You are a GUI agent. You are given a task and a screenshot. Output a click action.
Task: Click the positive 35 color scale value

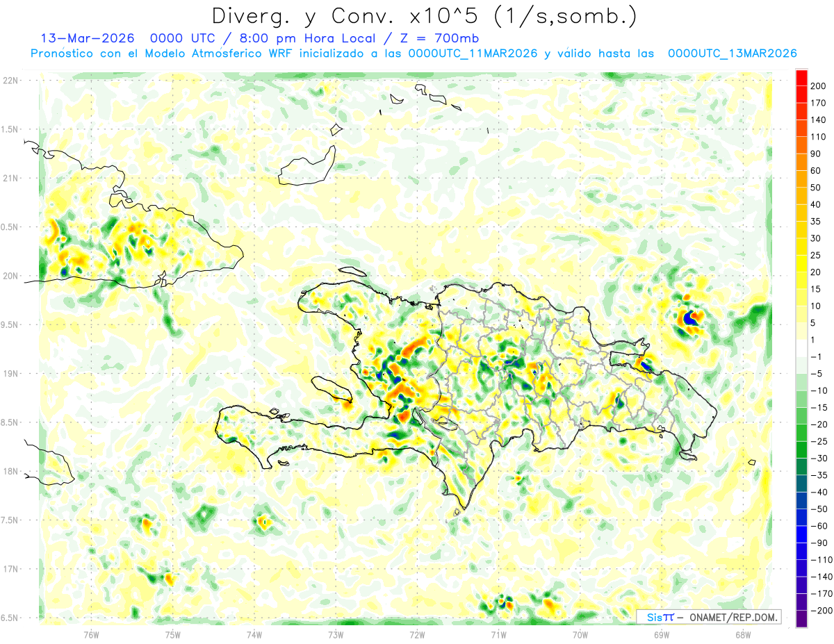(x=817, y=222)
